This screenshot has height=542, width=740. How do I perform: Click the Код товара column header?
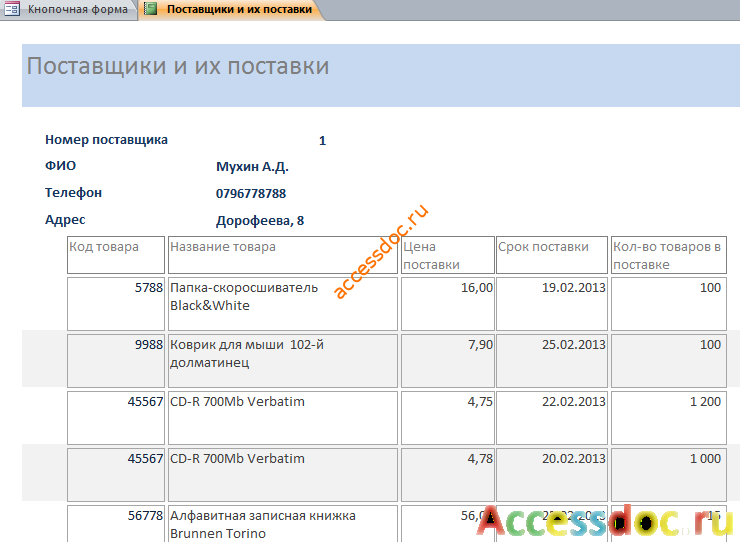[116, 255]
